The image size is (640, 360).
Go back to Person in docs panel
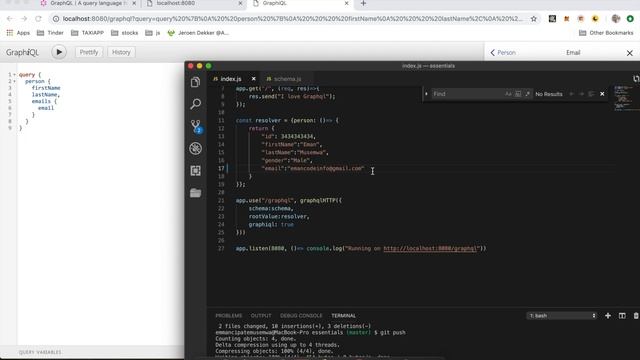click(503, 53)
